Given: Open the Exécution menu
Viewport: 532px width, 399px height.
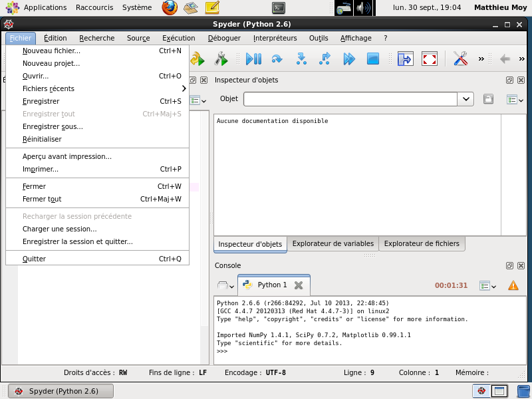Looking at the screenshot, I should [179, 38].
